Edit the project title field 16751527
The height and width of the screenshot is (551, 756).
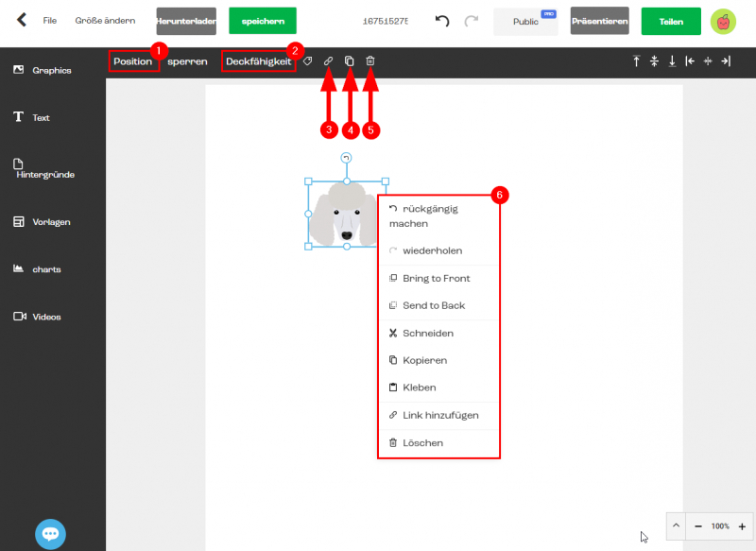point(386,21)
